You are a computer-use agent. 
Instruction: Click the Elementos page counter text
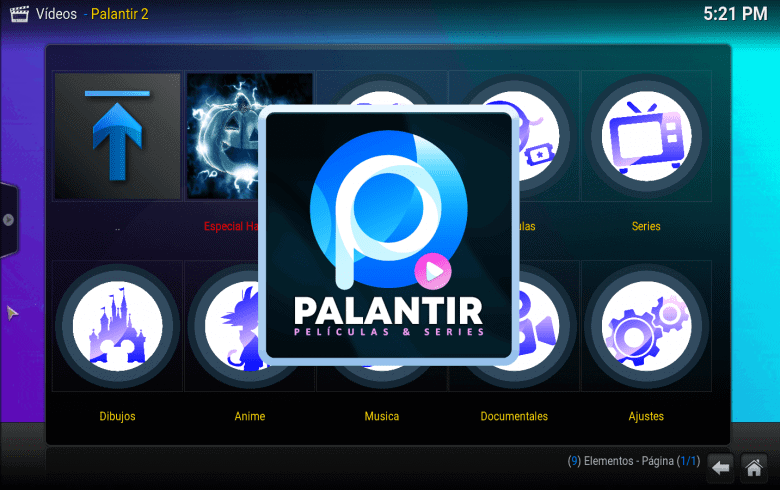coord(634,461)
